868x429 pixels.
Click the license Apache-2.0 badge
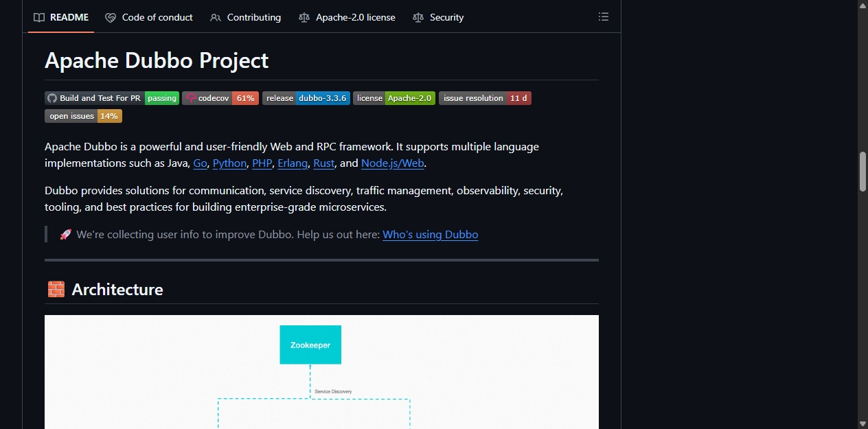394,98
